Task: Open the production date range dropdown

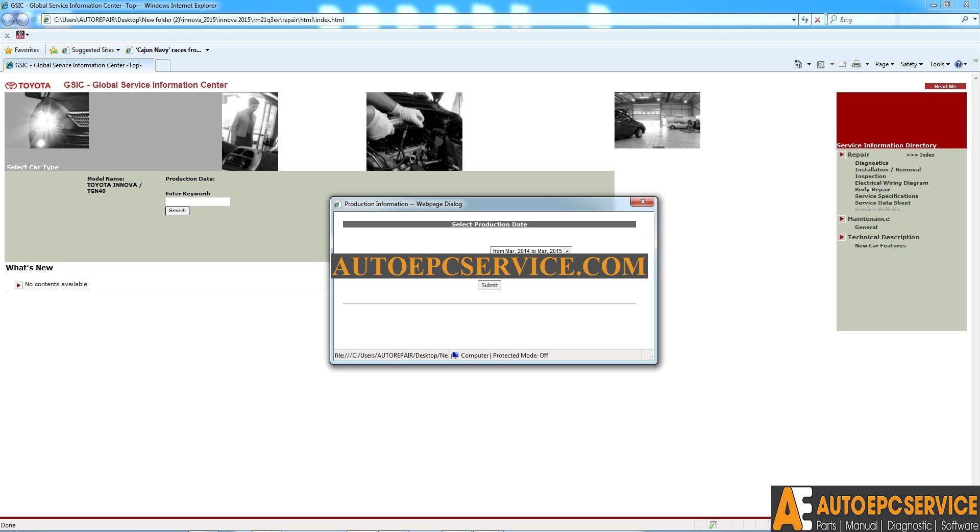Action: [x=531, y=250]
